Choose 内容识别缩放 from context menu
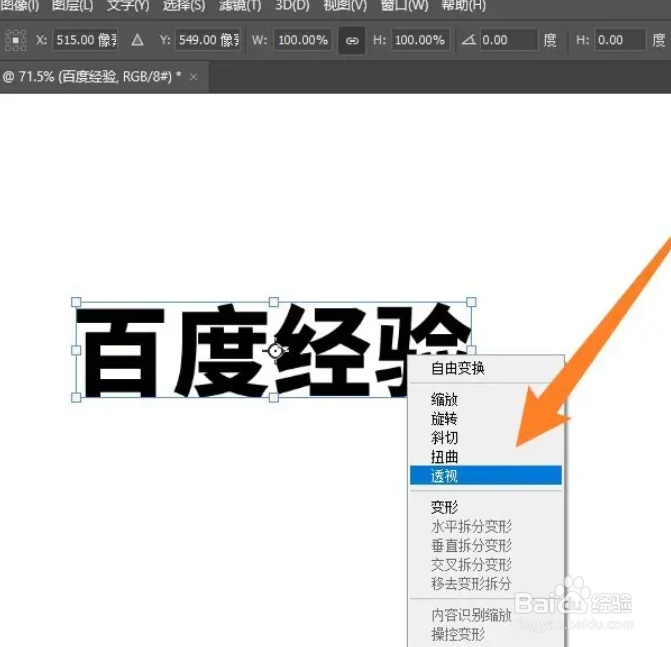This screenshot has height=647, width=671. point(486,615)
